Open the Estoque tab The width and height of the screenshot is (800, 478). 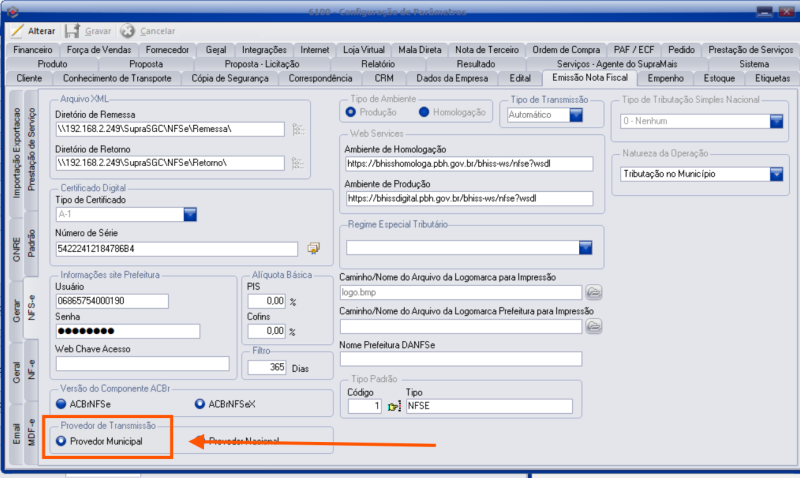pyautogui.click(x=718, y=77)
